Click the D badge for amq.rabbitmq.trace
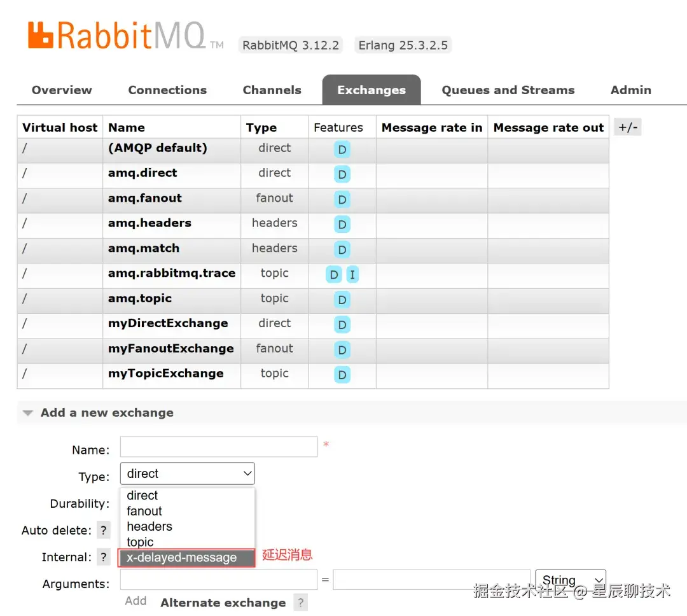The image size is (687, 616). click(334, 274)
